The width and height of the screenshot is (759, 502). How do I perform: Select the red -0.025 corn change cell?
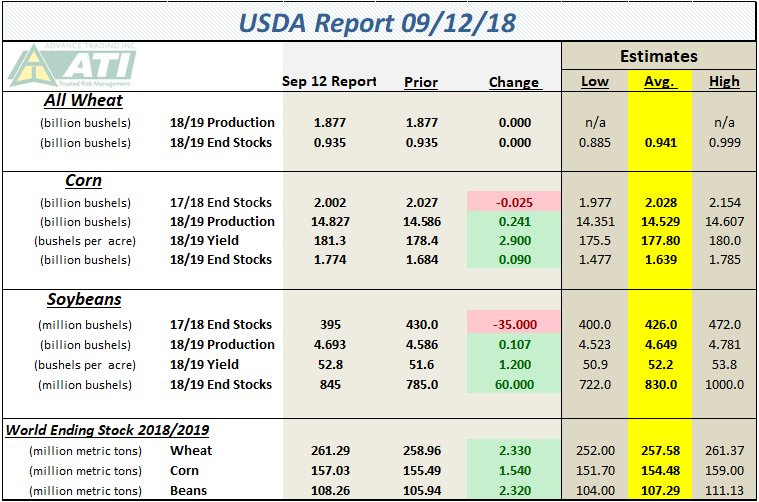click(x=514, y=202)
